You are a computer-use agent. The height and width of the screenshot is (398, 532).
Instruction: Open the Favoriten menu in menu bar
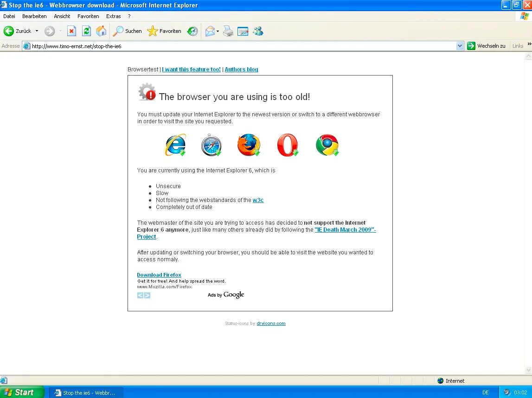tap(88, 16)
